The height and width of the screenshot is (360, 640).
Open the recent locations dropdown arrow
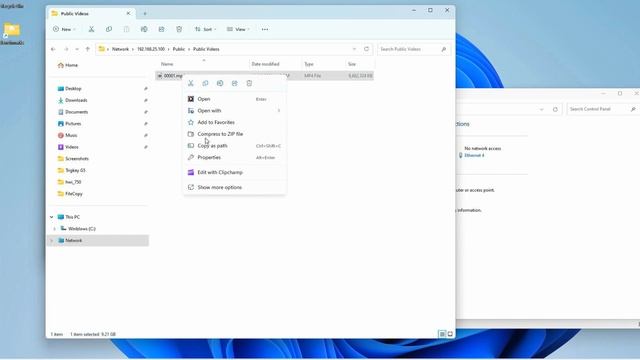77,49
